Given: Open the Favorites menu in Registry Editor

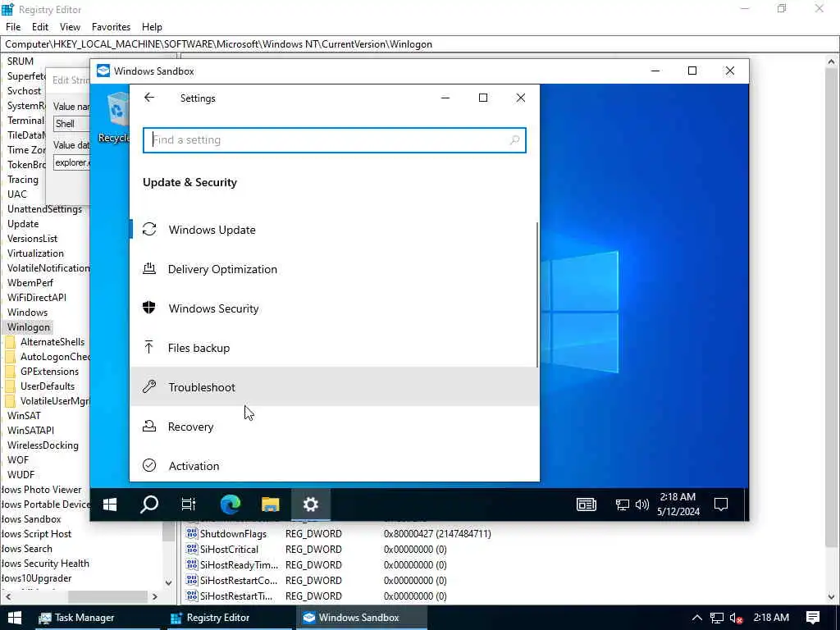Looking at the screenshot, I should point(111,27).
